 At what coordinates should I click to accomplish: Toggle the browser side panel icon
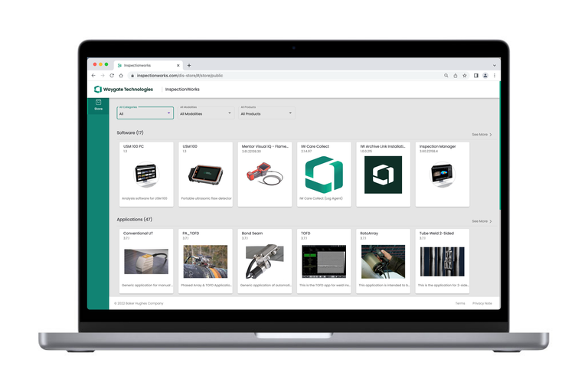point(476,75)
